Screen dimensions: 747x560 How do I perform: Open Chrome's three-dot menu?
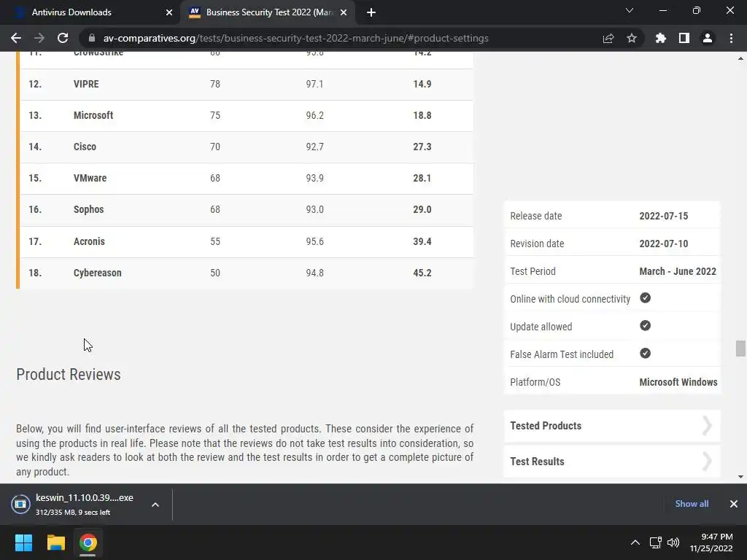[731, 38]
